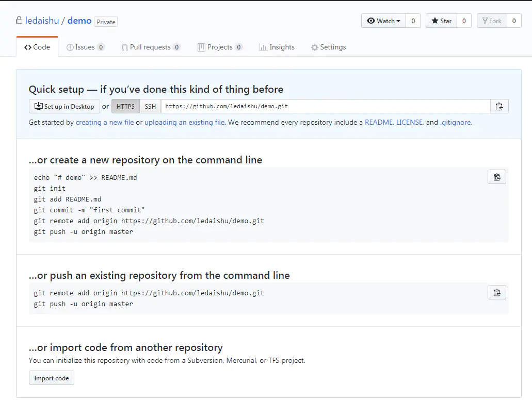Image resolution: width=532 pixels, height=402 pixels.
Task: Open the ledaishu owner profile link
Action: [x=42, y=21]
